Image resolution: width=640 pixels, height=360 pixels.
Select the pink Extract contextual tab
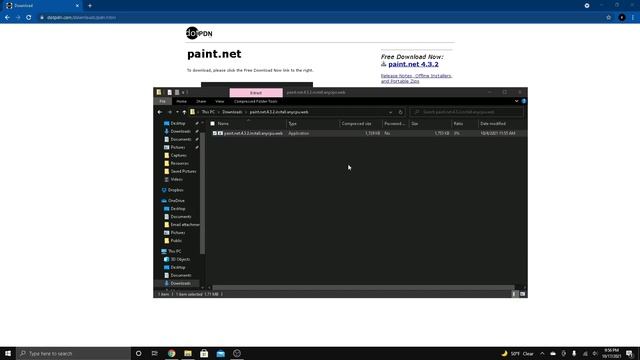[256, 93]
